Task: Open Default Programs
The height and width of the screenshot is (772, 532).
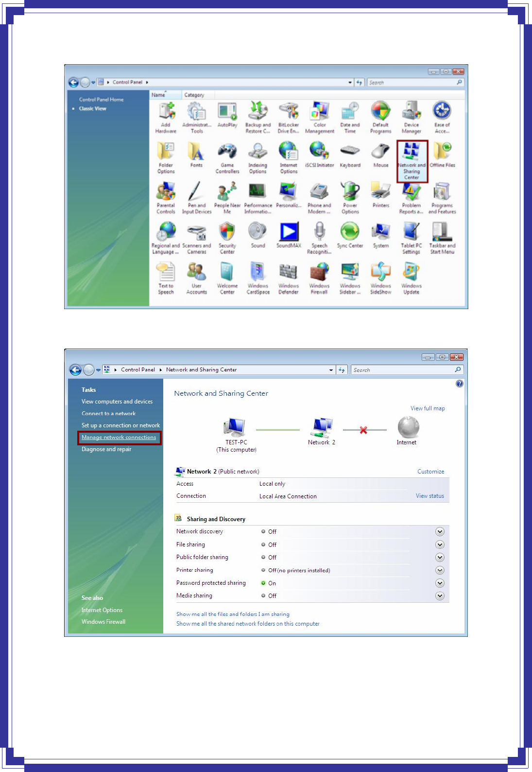Action: (x=380, y=118)
